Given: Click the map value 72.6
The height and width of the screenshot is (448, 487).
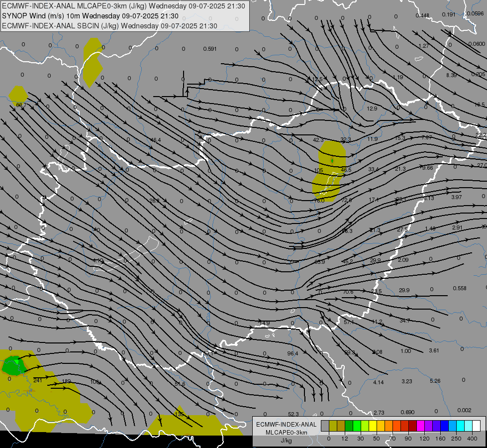Looking at the screenshot, I should tap(347, 200).
